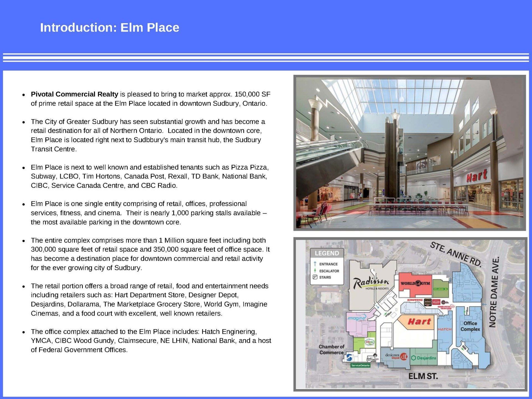Click the Radisson Hotels & Resorts logo on map
This screenshot has width=532, height=399.
point(371,283)
